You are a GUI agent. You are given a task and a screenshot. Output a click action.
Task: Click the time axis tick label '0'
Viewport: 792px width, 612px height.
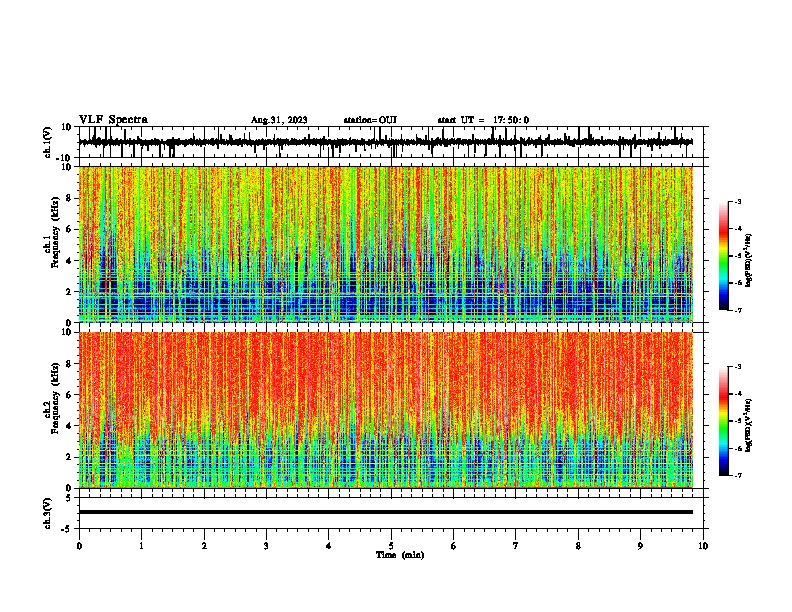(x=79, y=546)
